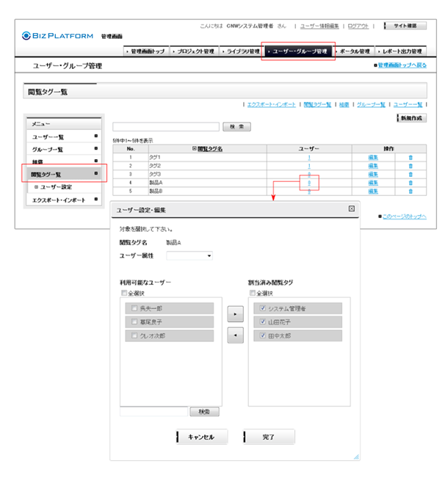Screen dimensions: 448x477
Task: Uncheck the 山田花子 checkbox
Action: click(263, 321)
